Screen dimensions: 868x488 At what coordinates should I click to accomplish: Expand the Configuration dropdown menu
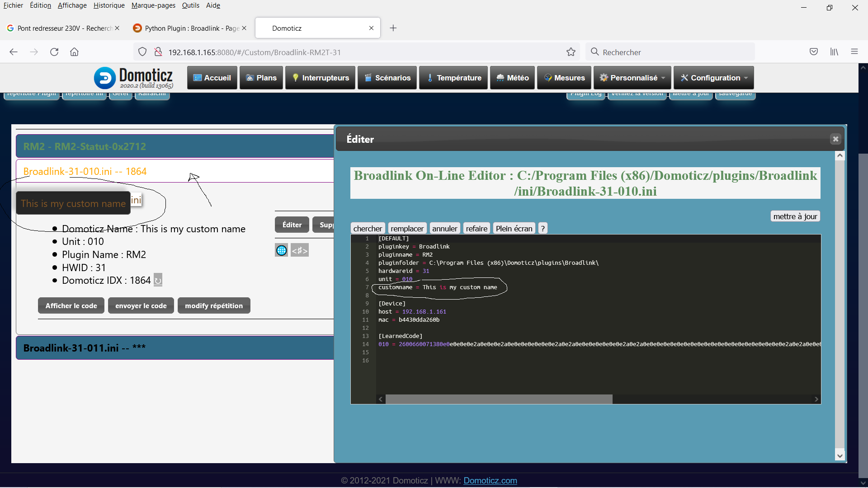pyautogui.click(x=714, y=78)
